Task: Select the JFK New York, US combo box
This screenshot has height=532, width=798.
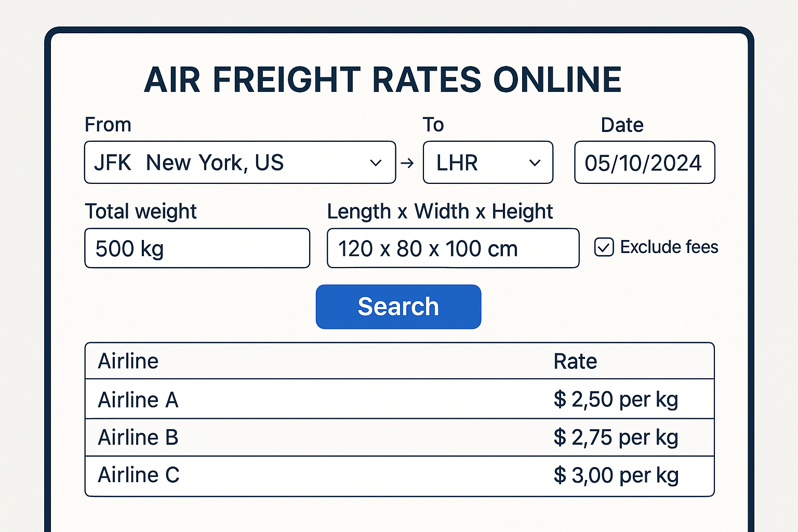Action: tap(240, 163)
